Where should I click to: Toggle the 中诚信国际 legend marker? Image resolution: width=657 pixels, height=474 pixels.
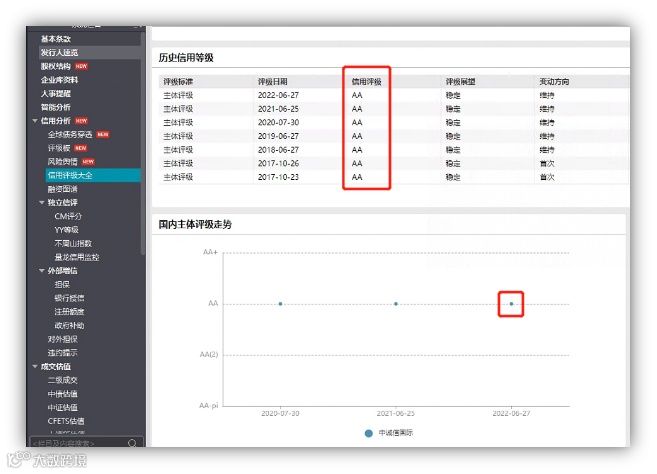click(368, 433)
